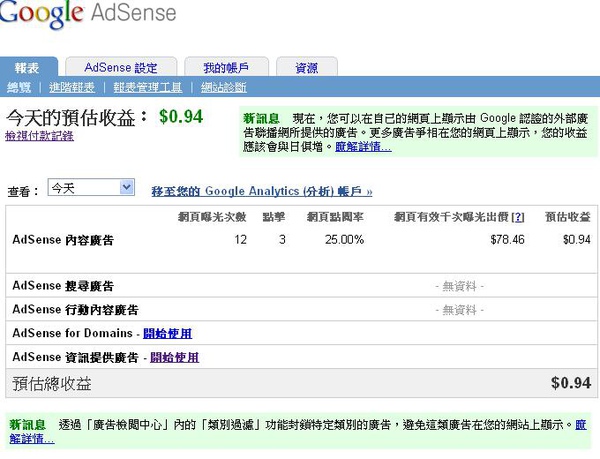This screenshot has height=459, width=600.
Task: Open 網站診斷 sub-navigation link
Action: tap(224, 88)
